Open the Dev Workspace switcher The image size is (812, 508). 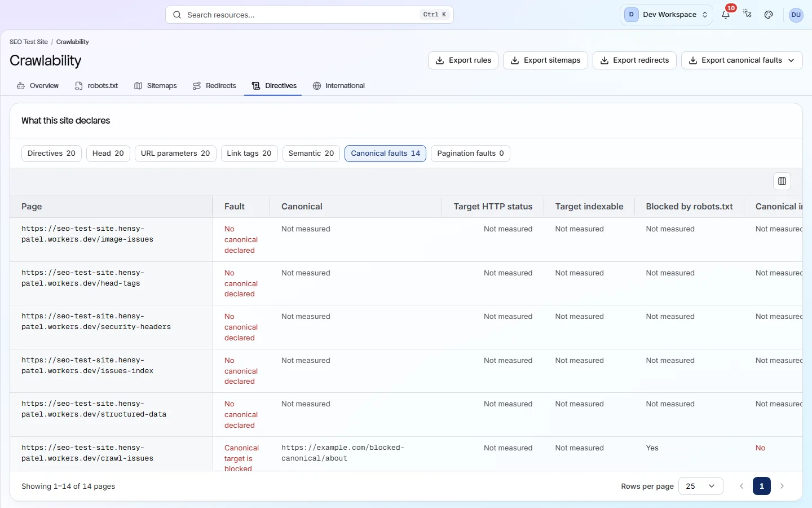tap(667, 15)
